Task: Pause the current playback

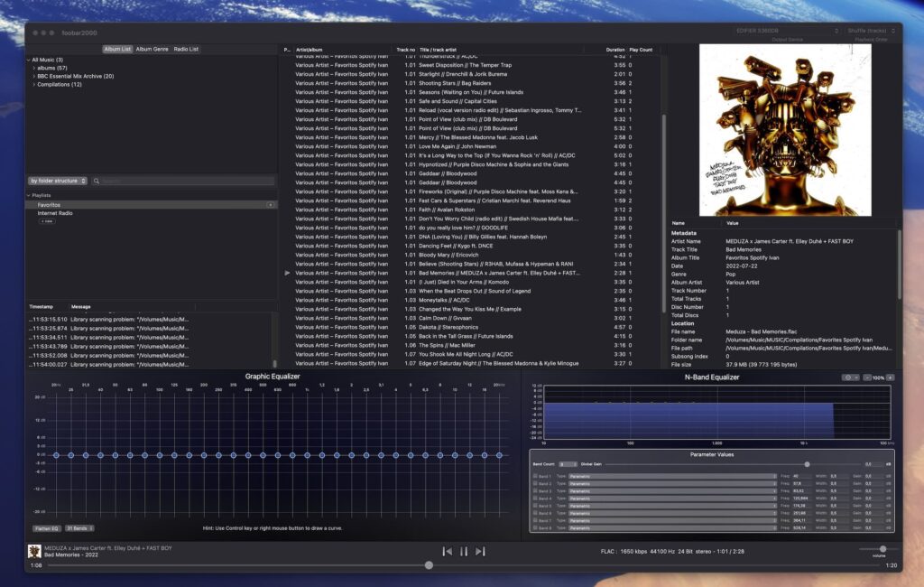Action: [x=464, y=551]
